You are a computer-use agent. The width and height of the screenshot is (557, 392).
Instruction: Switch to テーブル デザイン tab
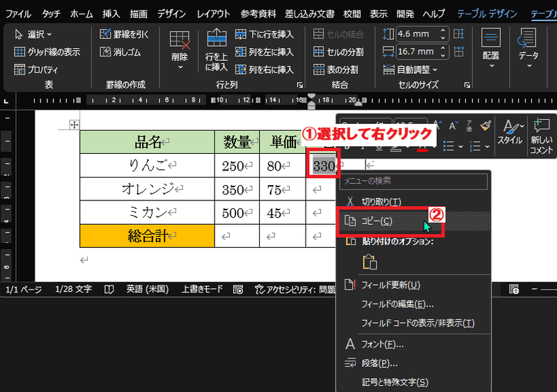click(487, 14)
